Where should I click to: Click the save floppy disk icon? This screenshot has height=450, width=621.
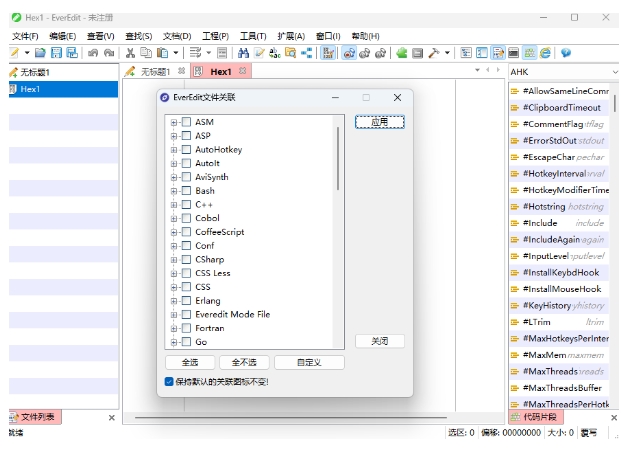click(56, 53)
